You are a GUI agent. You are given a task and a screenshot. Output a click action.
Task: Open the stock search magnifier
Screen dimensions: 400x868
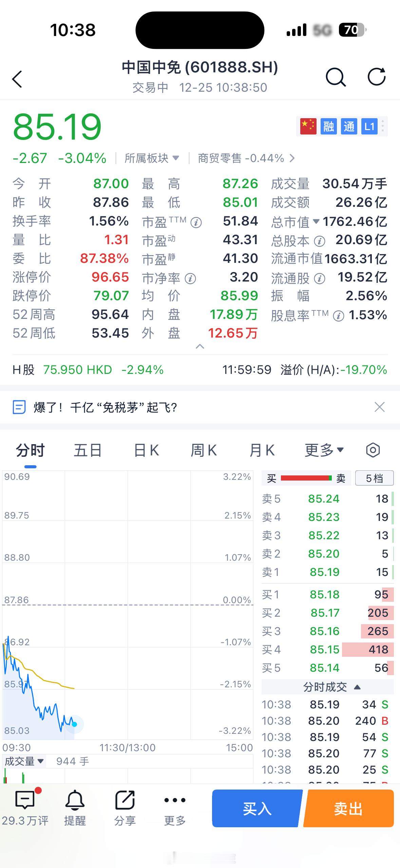[x=336, y=77]
